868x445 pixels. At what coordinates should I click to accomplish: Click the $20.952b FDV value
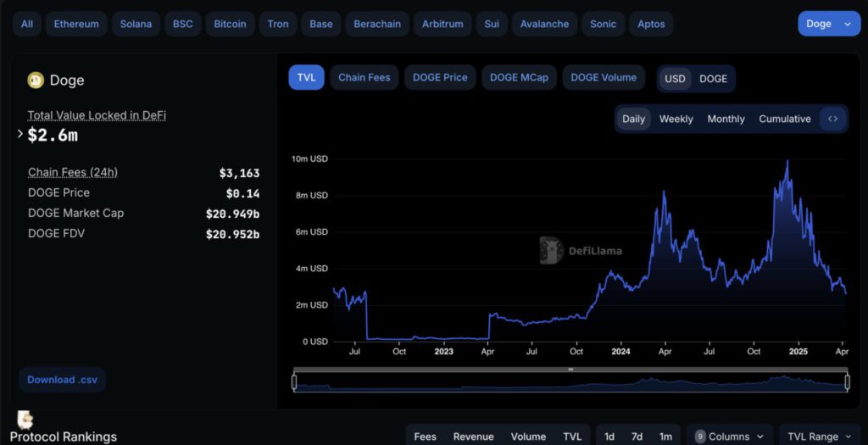(232, 234)
